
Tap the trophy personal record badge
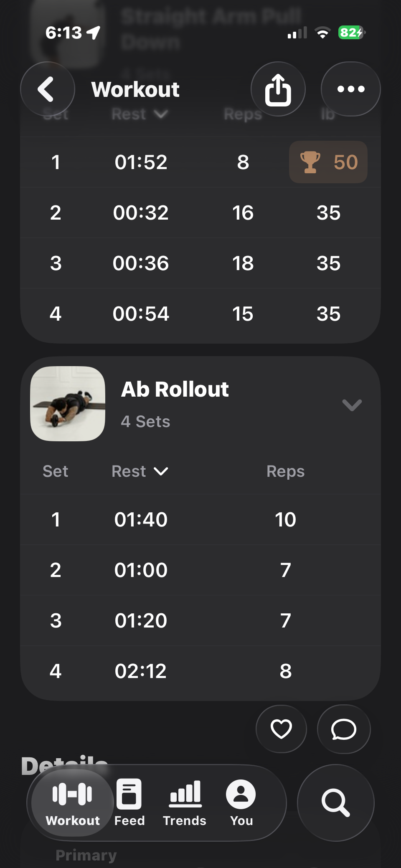pos(328,162)
